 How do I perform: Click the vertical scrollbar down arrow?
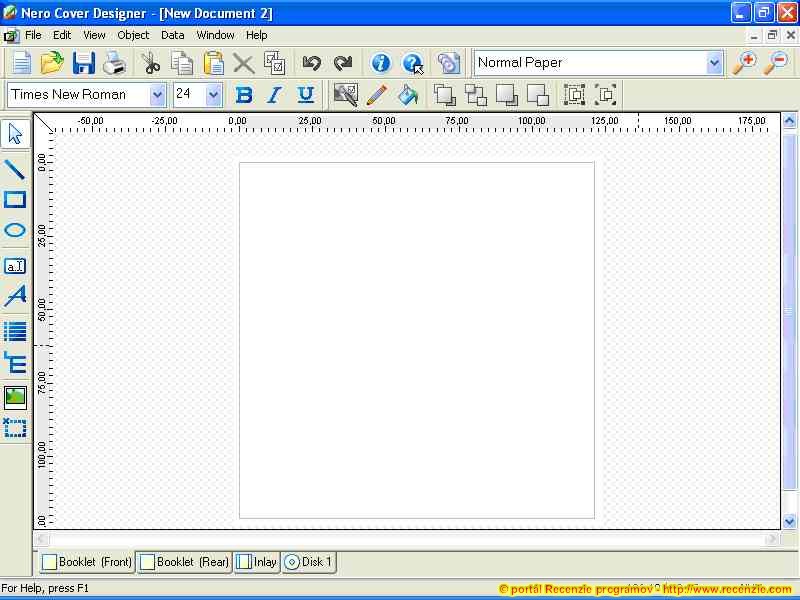(789, 521)
